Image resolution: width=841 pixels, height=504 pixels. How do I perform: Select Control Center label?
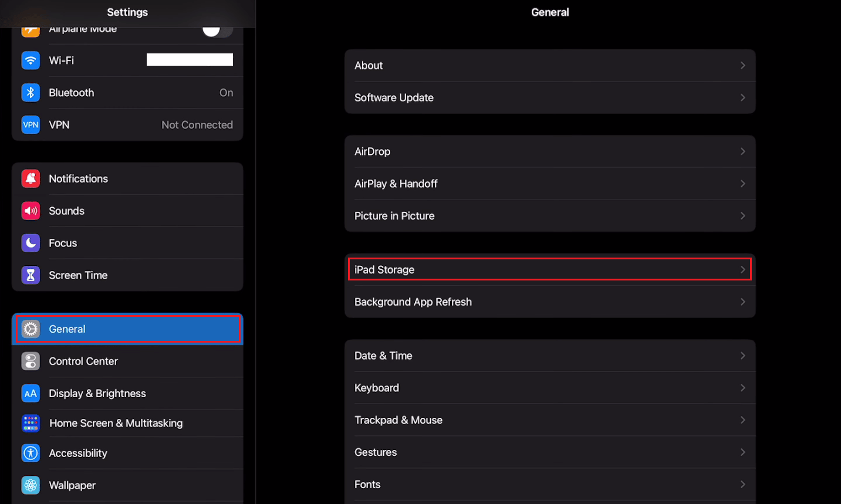click(x=83, y=361)
